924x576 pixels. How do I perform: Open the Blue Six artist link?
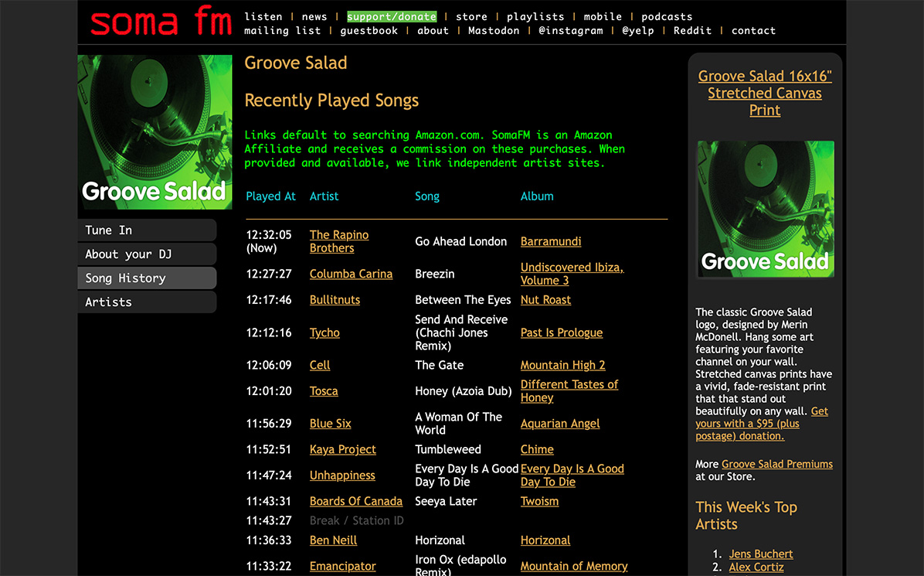coord(331,424)
